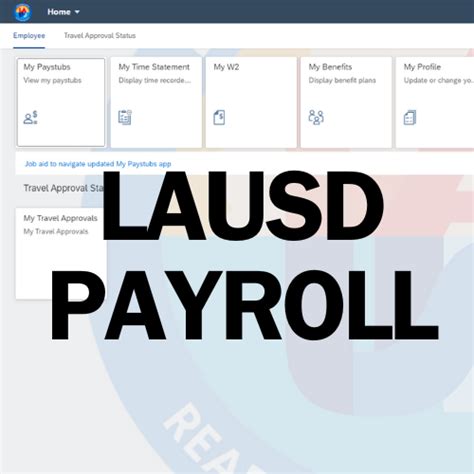Click the benefits people group icon

pyautogui.click(x=316, y=117)
